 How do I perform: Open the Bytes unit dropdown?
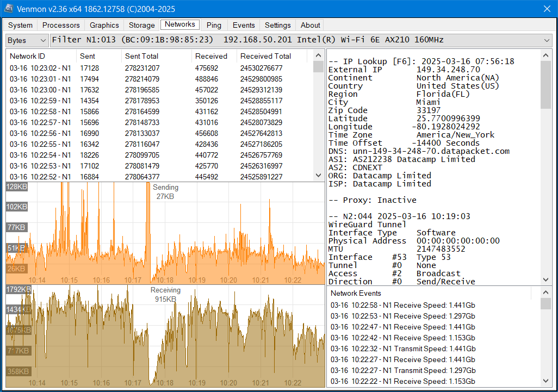click(27, 41)
